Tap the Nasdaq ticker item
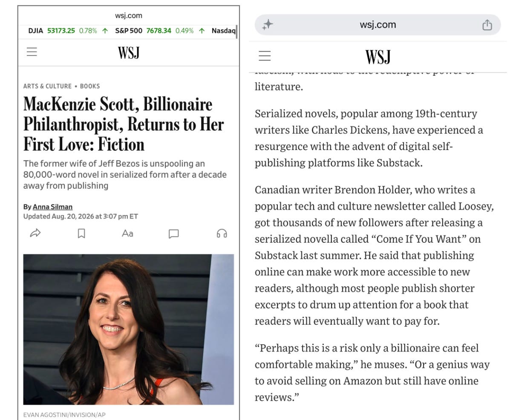516x420 pixels. 223,31
